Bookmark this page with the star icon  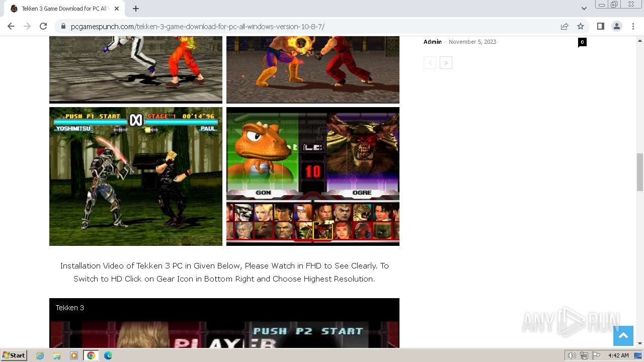point(581,26)
